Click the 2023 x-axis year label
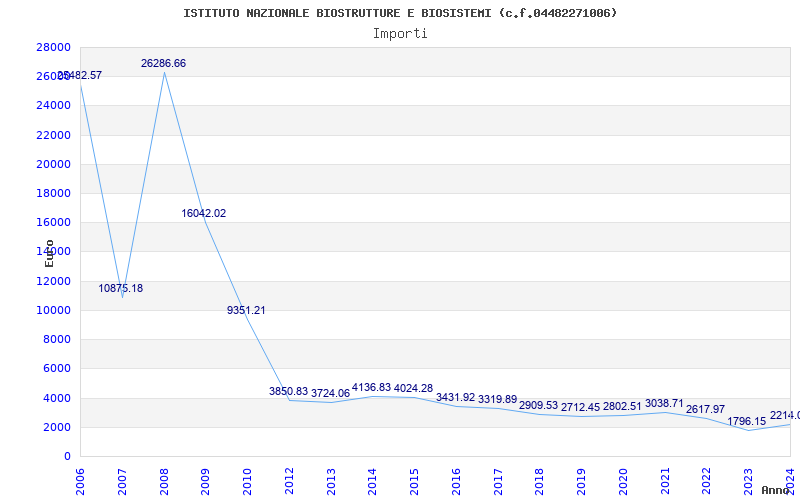The height and width of the screenshot is (500, 800). 748,482
